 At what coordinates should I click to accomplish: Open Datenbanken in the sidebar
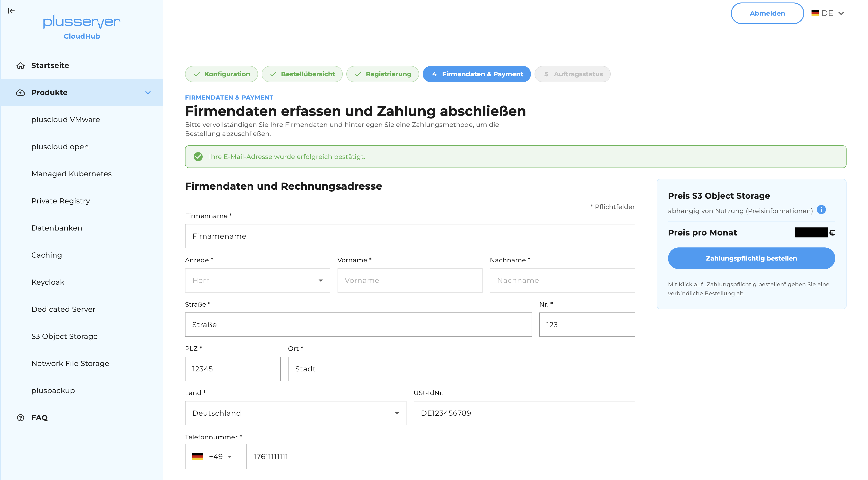pos(57,228)
